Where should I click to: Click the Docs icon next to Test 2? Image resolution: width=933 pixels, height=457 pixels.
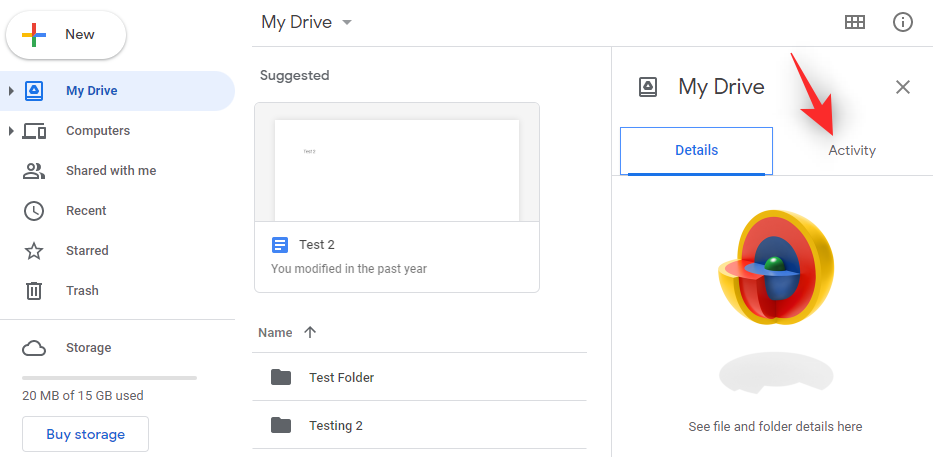pos(280,245)
